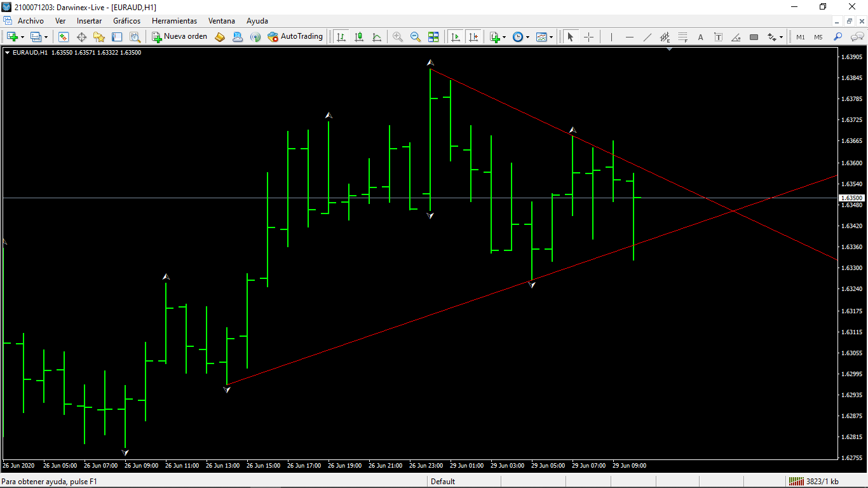Open the Periods clock icon
Image resolution: width=868 pixels, height=488 pixels.
[x=518, y=37]
